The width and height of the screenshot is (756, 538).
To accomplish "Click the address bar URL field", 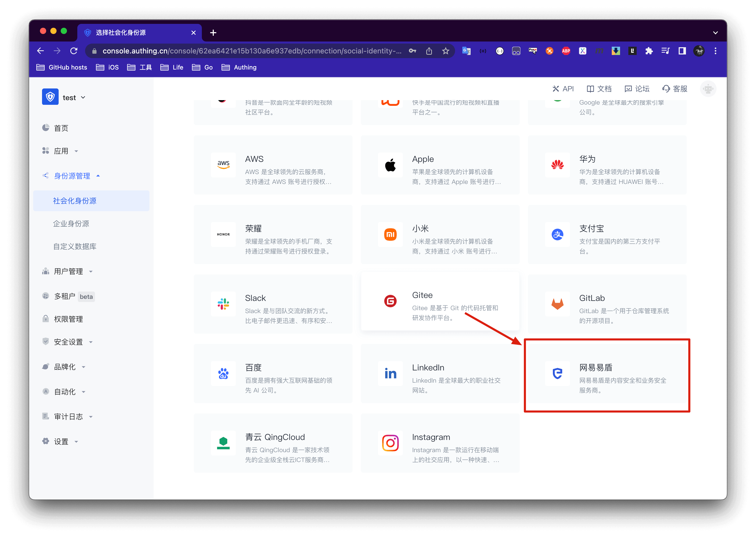I will [252, 51].
